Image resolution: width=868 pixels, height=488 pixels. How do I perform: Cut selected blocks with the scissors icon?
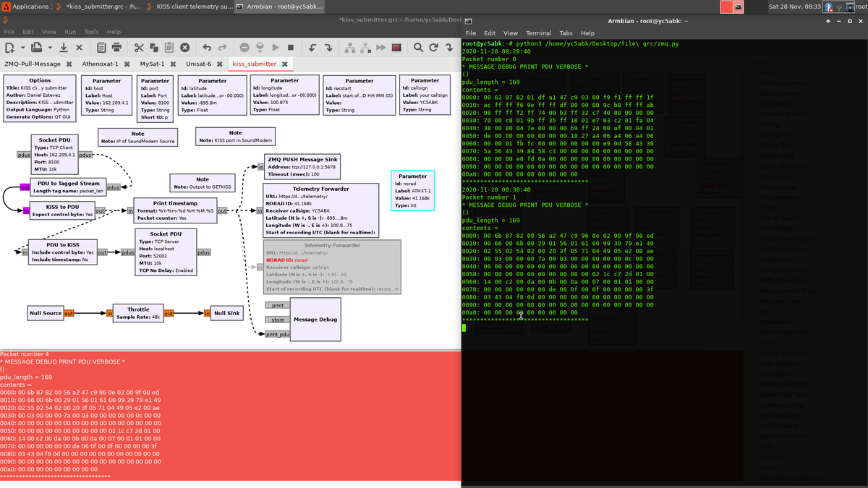click(x=139, y=47)
